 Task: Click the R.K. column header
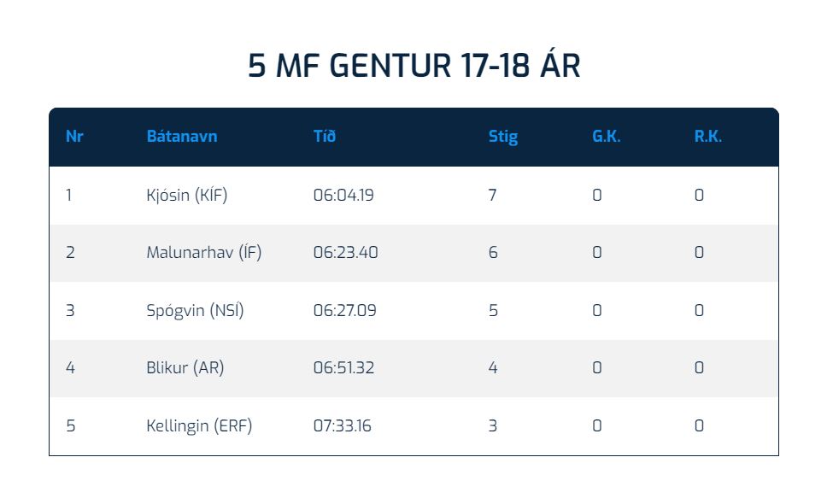coord(707,137)
